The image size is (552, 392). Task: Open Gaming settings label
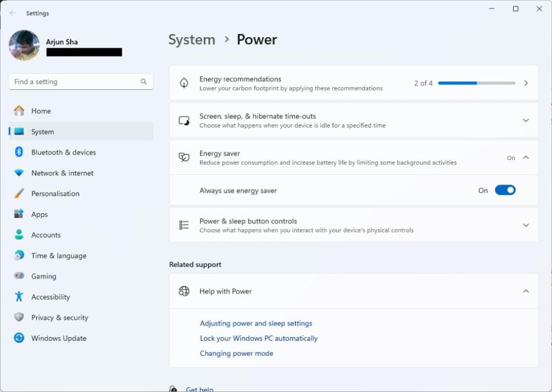pos(44,276)
